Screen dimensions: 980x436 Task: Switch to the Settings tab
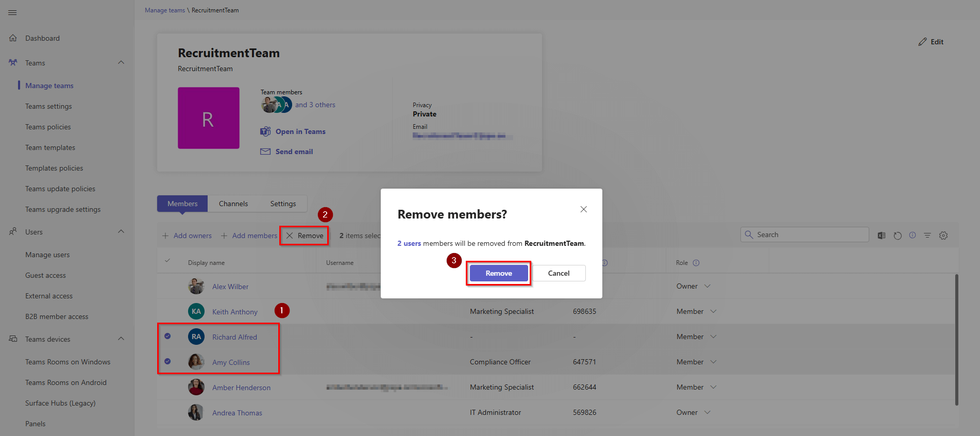[283, 204]
